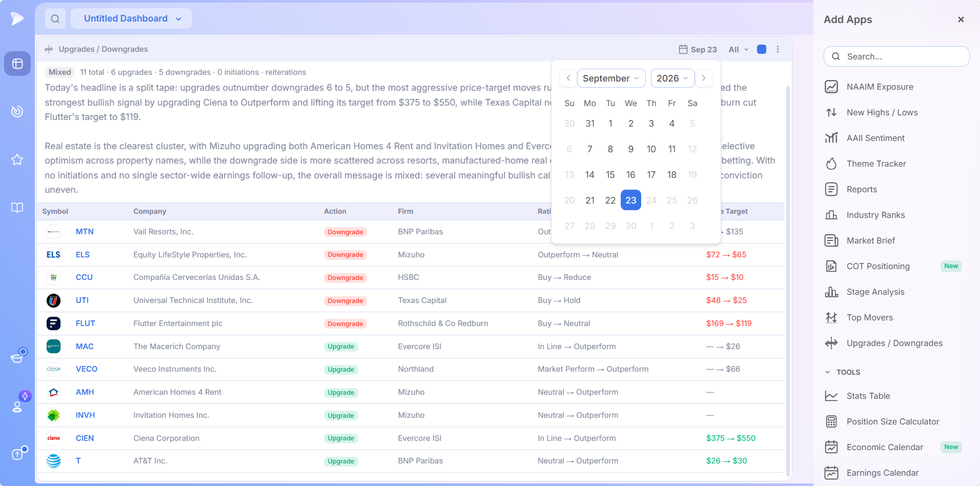Open the book library sidebar icon
Image resolution: width=980 pixels, height=486 pixels.
(17, 208)
